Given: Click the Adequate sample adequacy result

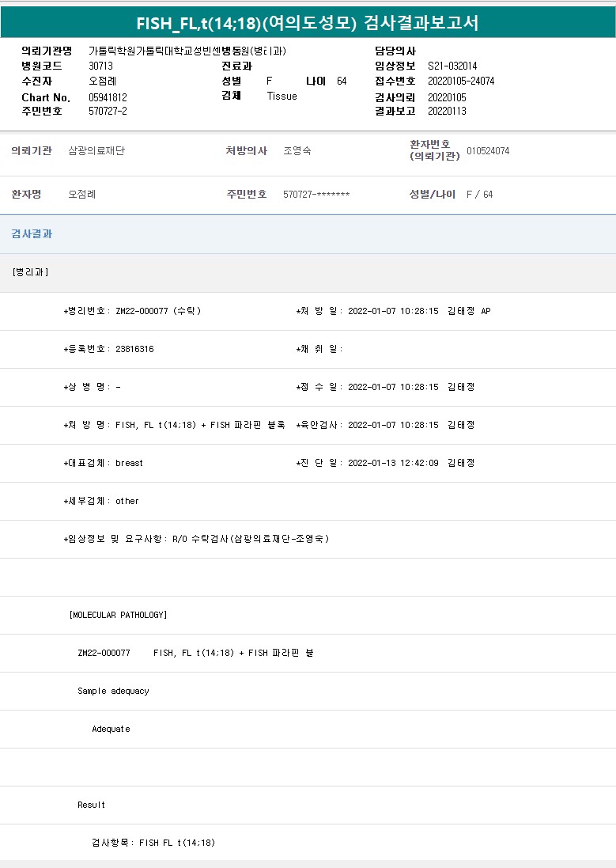Looking at the screenshot, I should (x=111, y=729).
